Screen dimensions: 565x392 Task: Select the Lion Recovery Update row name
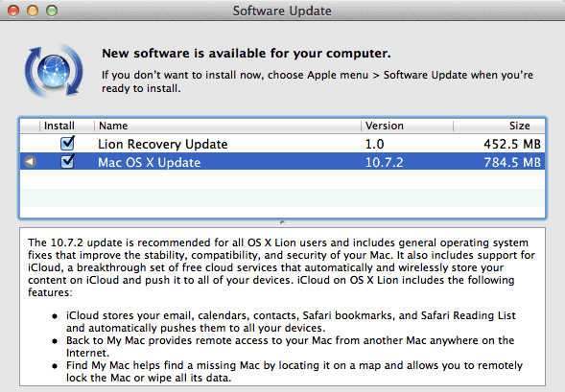[163, 144]
